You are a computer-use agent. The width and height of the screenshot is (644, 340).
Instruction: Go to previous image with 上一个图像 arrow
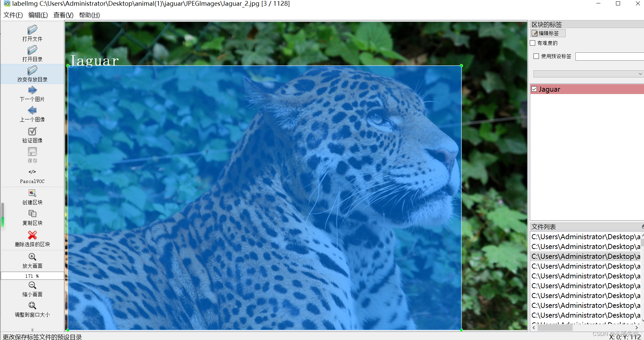pyautogui.click(x=32, y=110)
